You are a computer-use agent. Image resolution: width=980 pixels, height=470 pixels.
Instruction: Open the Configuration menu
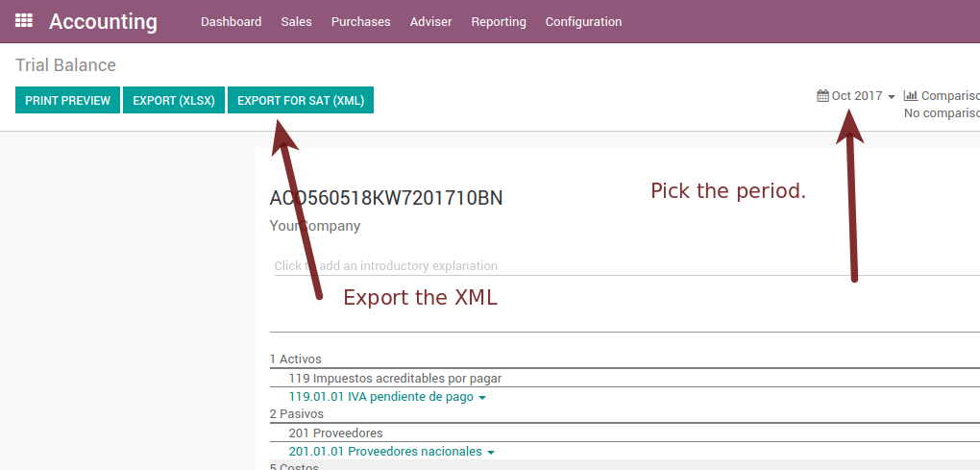coord(583,22)
